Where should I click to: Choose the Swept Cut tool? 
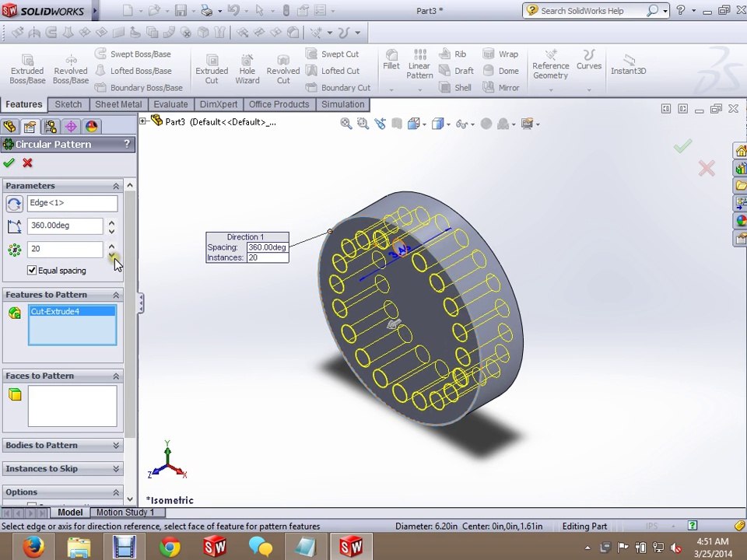click(x=332, y=54)
